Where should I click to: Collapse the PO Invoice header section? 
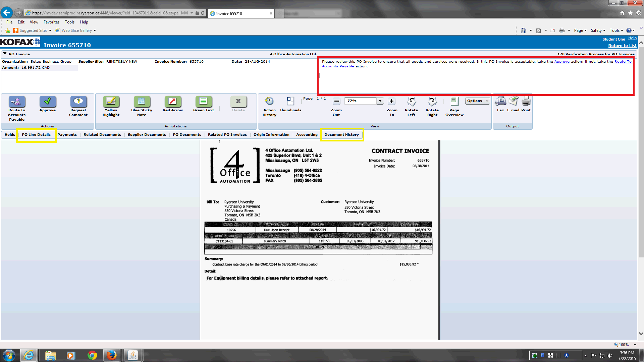point(5,54)
